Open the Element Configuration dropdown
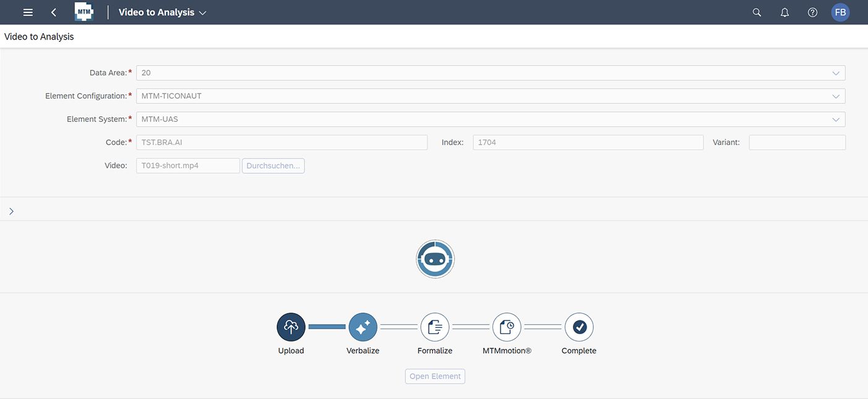 [835, 96]
